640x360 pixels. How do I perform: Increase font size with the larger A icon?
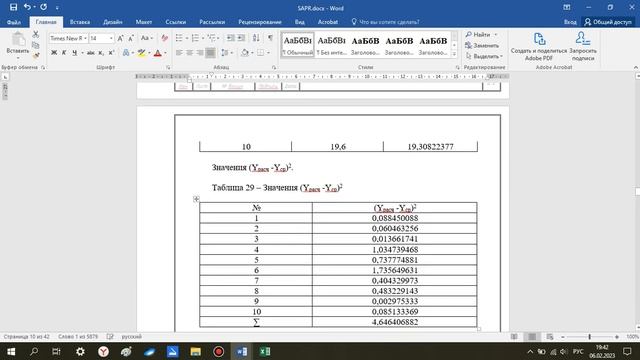point(120,38)
